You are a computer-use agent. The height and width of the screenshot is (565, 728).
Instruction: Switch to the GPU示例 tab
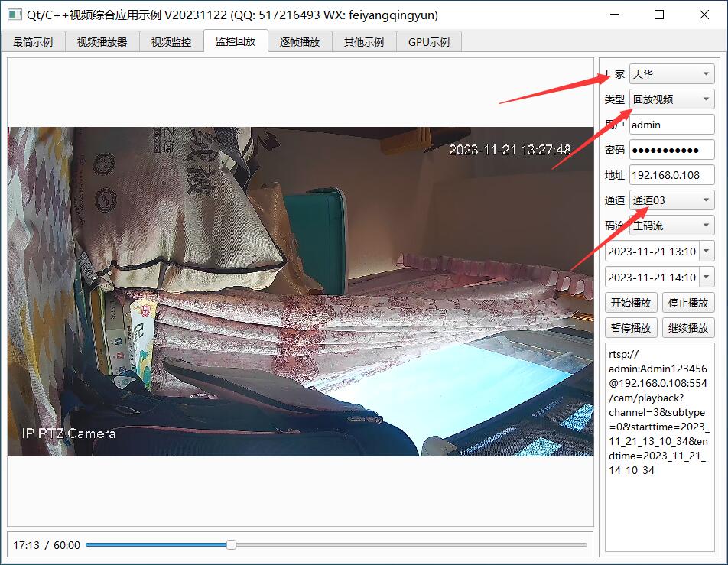point(428,42)
